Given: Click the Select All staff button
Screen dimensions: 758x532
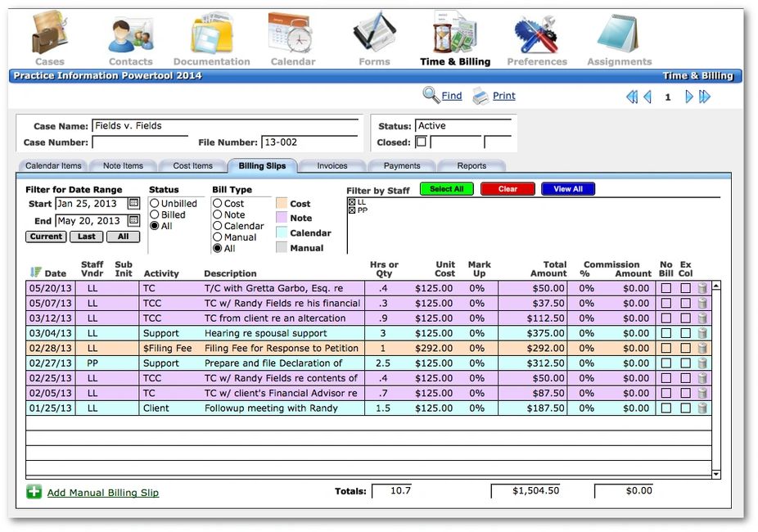Looking at the screenshot, I should 446,188.
